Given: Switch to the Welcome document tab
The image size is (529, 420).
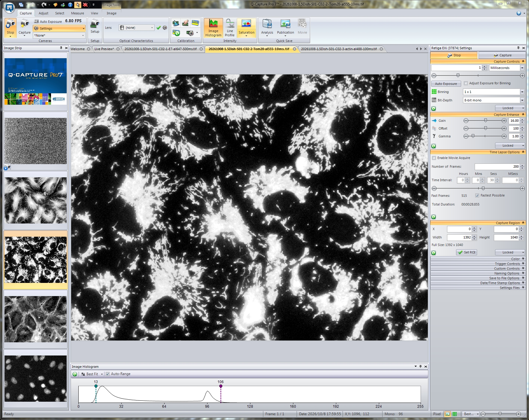Looking at the screenshot, I should pos(78,49).
